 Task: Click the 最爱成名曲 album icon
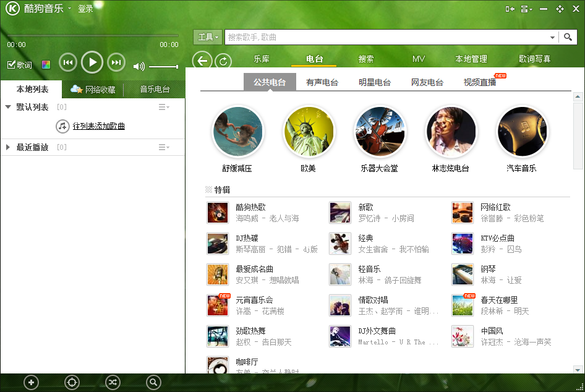[218, 275]
